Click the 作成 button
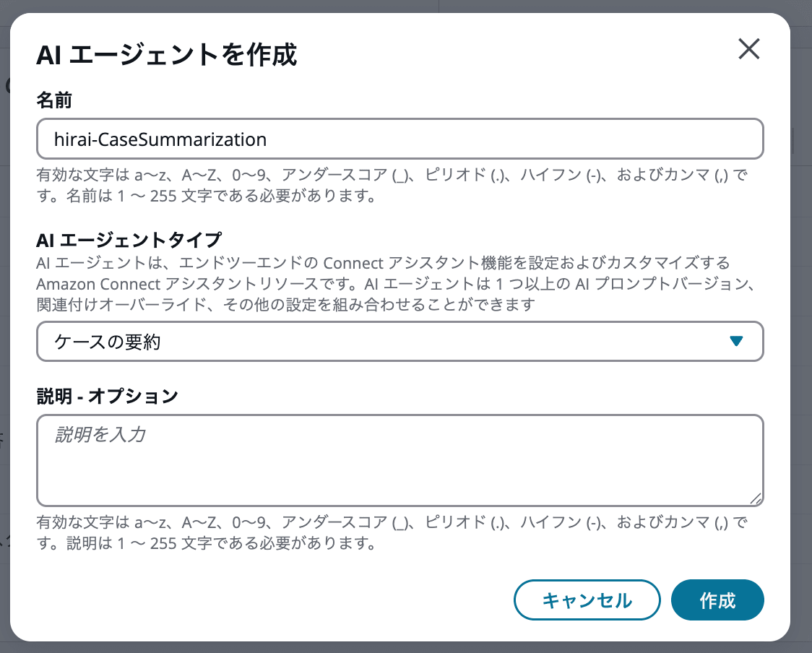 click(717, 600)
